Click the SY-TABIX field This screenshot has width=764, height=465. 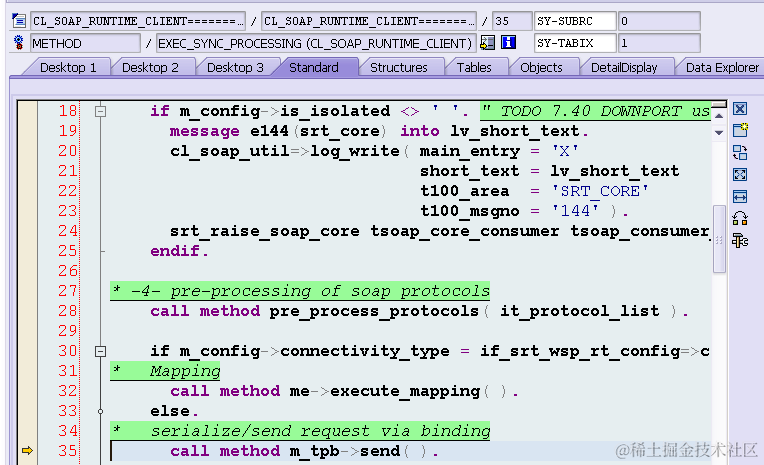coord(575,43)
